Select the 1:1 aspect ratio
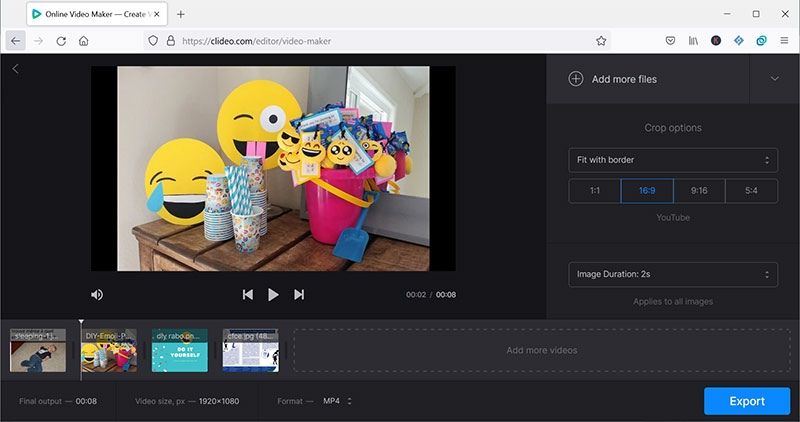The image size is (800, 422). point(594,191)
